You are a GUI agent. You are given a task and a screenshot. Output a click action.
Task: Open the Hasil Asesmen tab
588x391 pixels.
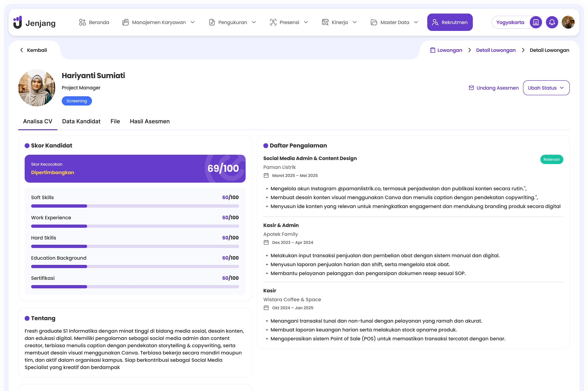[x=149, y=121]
